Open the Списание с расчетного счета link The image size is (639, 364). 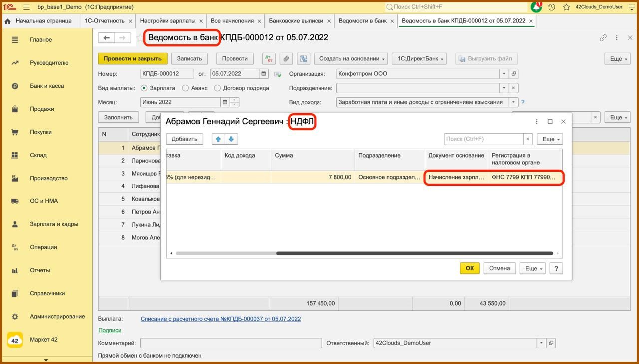pos(220,319)
